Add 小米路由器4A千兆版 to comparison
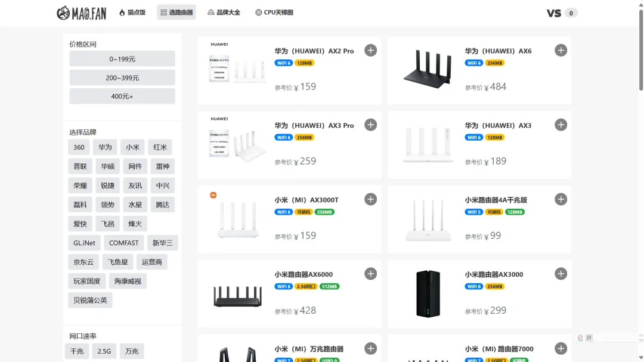This screenshot has width=644, height=362. (561, 199)
